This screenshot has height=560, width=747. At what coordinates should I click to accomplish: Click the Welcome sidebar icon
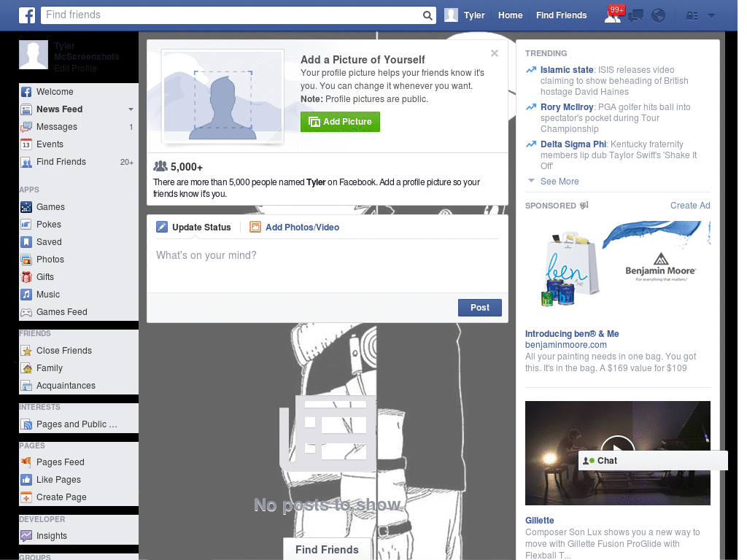click(x=26, y=92)
